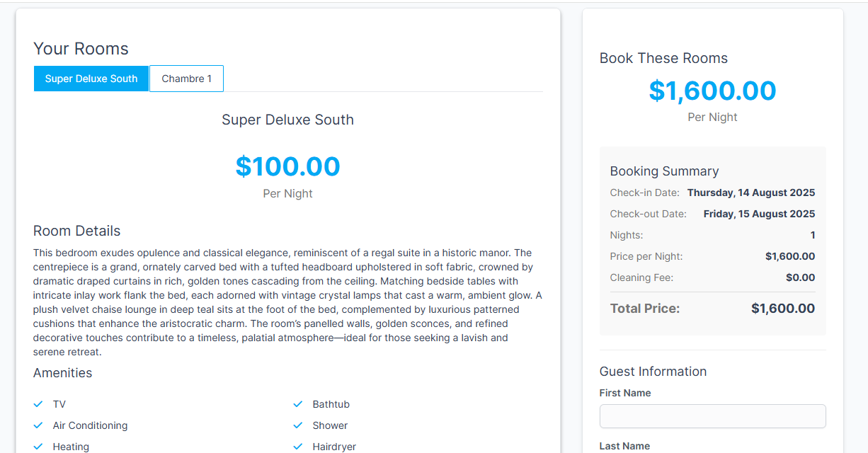Click the Total Price label in the summary
The width and height of the screenshot is (868, 453).
tap(644, 309)
